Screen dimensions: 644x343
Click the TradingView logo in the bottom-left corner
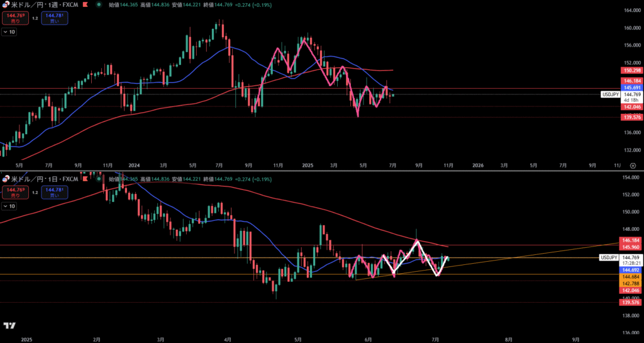[x=9, y=326]
